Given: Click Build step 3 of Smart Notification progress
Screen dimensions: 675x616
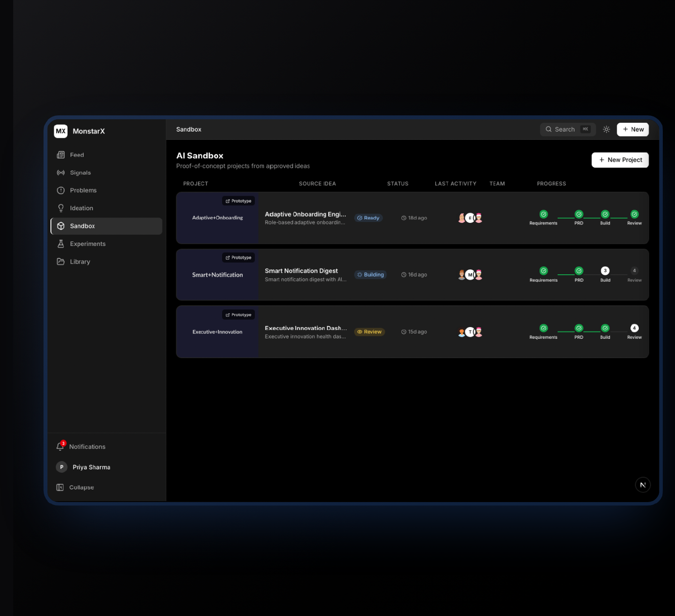Looking at the screenshot, I should (605, 271).
